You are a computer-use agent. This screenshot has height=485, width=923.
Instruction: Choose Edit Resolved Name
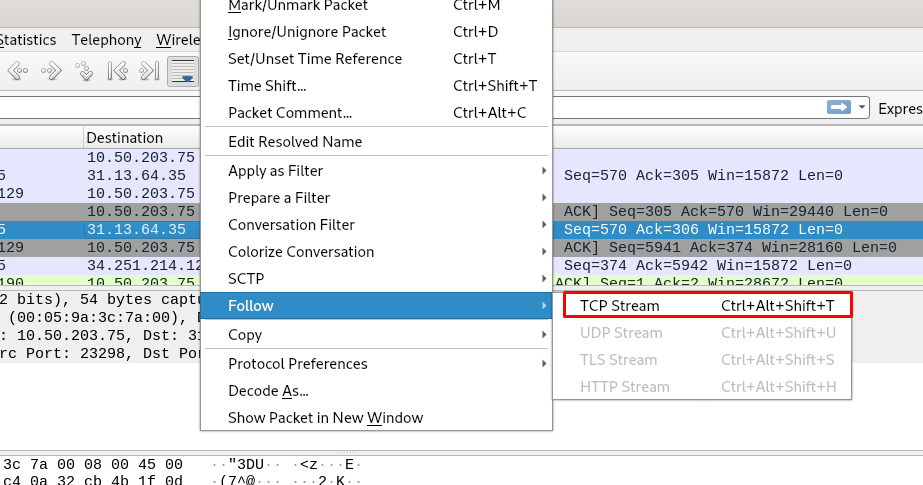coord(376,142)
